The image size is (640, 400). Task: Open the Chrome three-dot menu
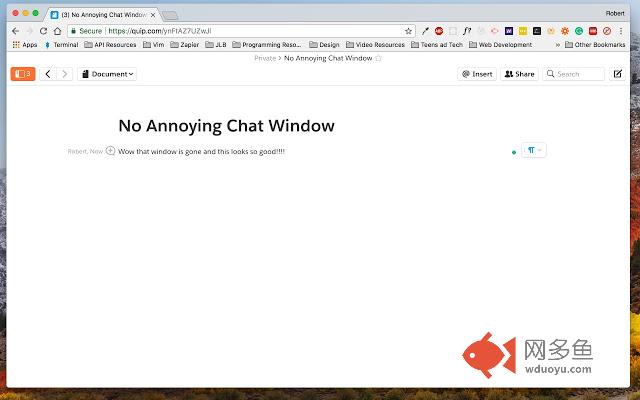pos(621,31)
